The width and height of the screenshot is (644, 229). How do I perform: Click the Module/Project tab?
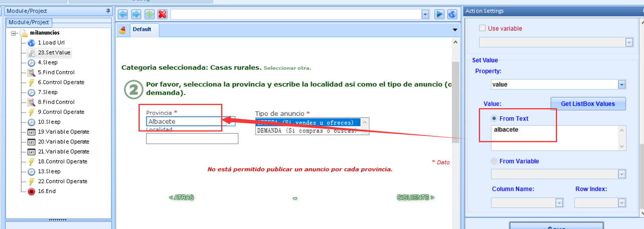[29, 23]
